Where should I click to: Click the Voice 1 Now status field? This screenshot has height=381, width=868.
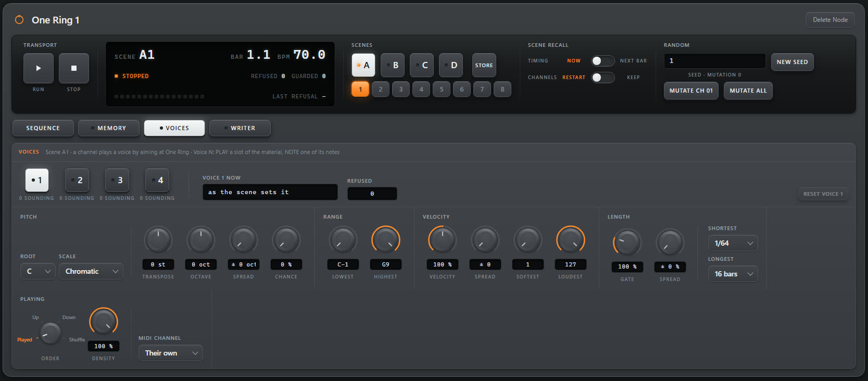tap(270, 192)
